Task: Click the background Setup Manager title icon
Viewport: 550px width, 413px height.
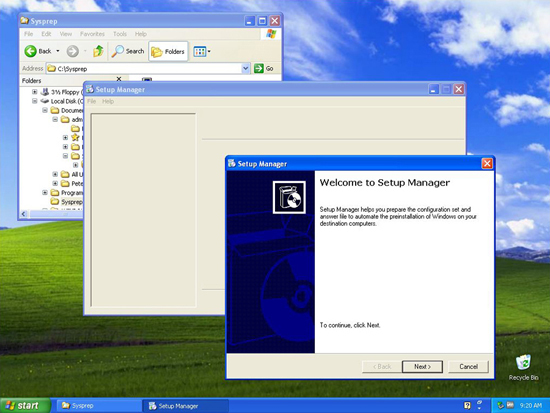Action: [90, 89]
